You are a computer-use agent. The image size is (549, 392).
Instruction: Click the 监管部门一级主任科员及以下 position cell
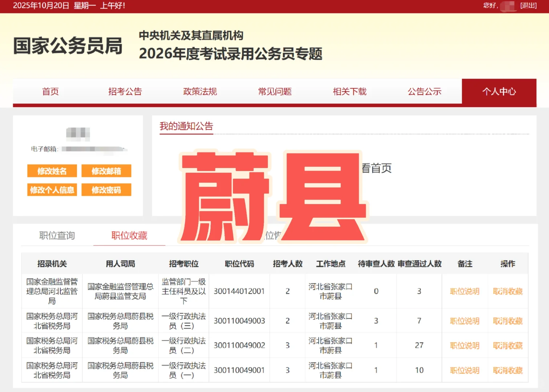point(184,291)
